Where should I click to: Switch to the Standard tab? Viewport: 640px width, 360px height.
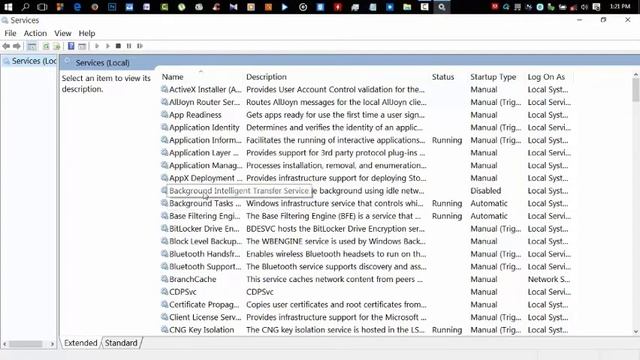[x=121, y=343]
